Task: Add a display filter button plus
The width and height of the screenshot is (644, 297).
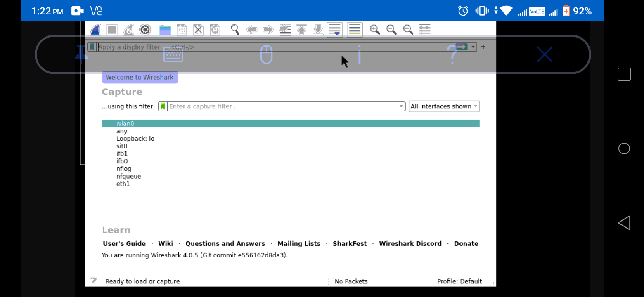Action: [483, 47]
